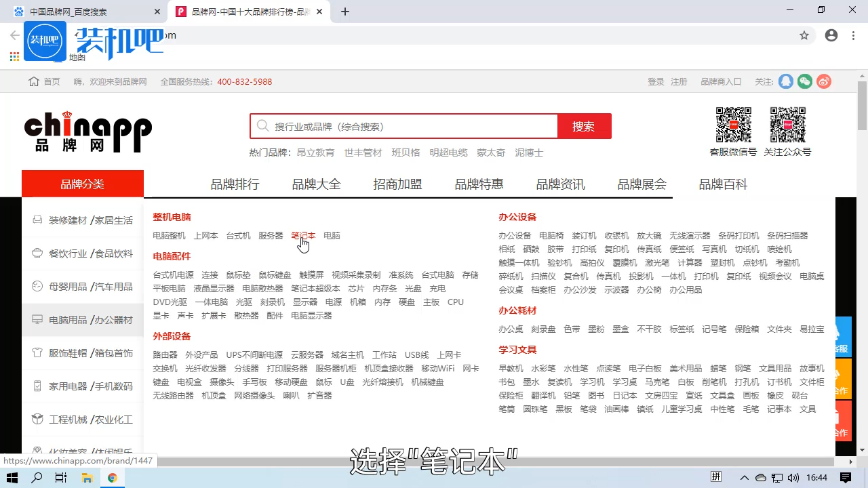This screenshot has width=868, height=488.
Task: Click the QQ follow icon in the header
Action: (785, 81)
